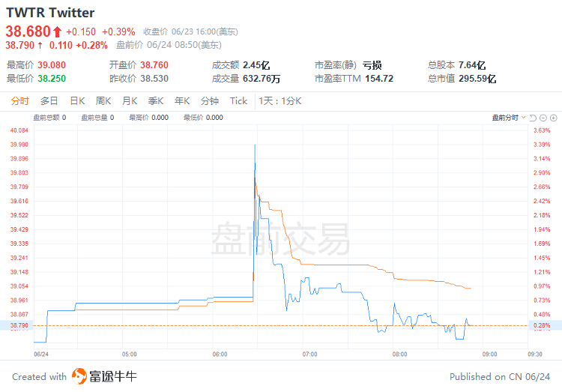The image size is (562, 392).
Task: Click the chart header 最高价 0.000
Action: click(149, 118)
